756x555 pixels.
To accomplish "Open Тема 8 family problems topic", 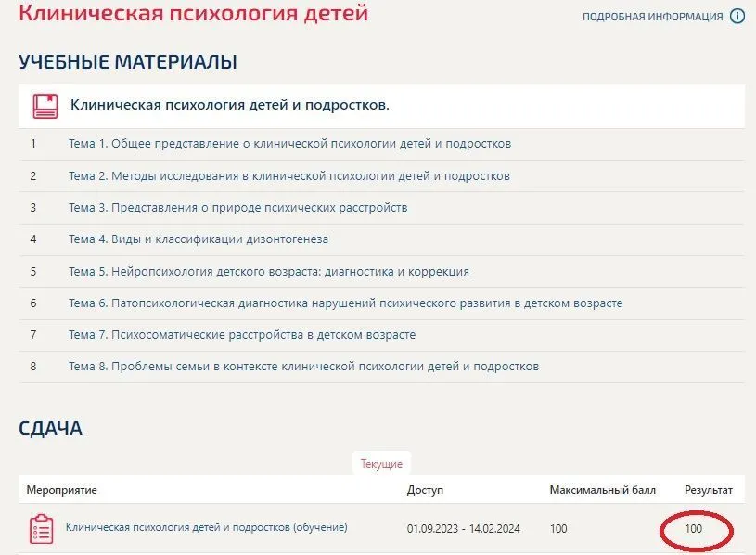I will tap(303, 367).
